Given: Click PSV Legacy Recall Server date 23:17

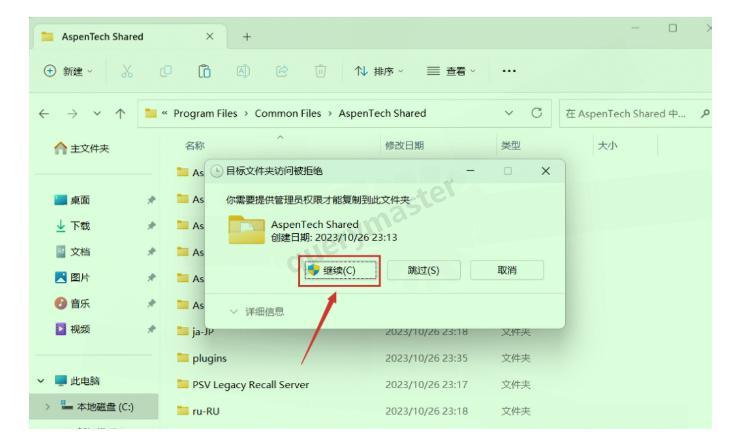Looking at the screenshot, I should coord(426,385).
